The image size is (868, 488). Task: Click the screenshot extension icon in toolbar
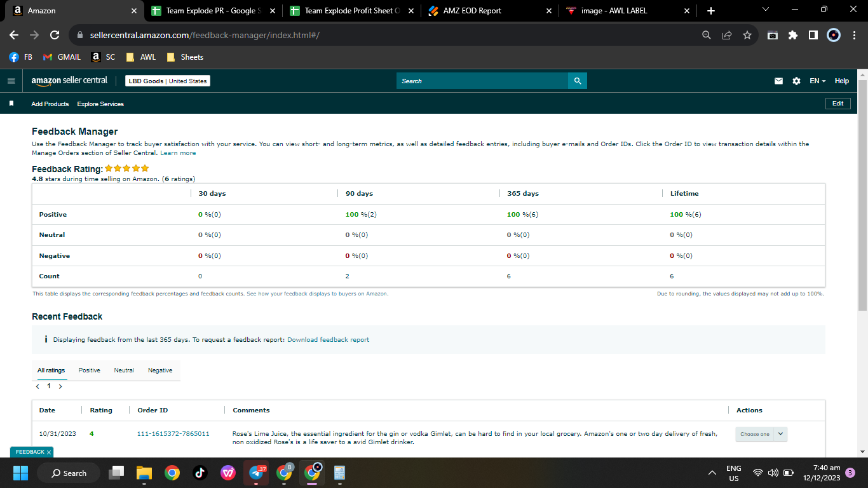click(x=773, y=35)
